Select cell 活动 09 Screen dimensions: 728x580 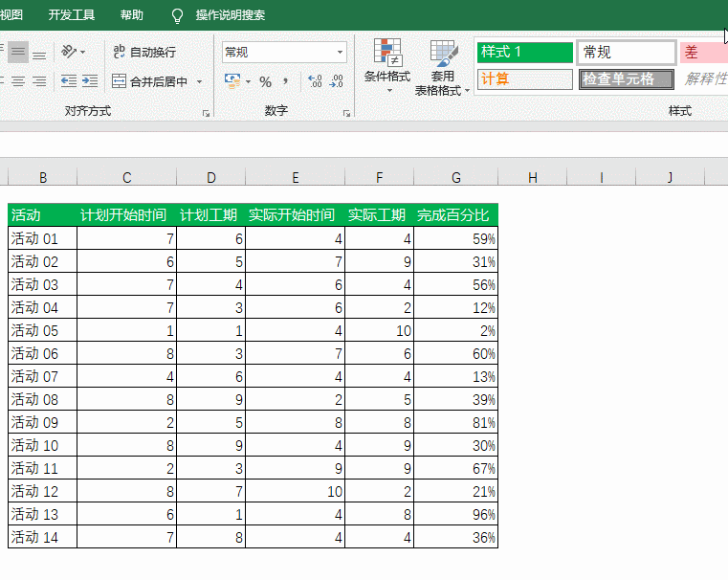(43, 422)
